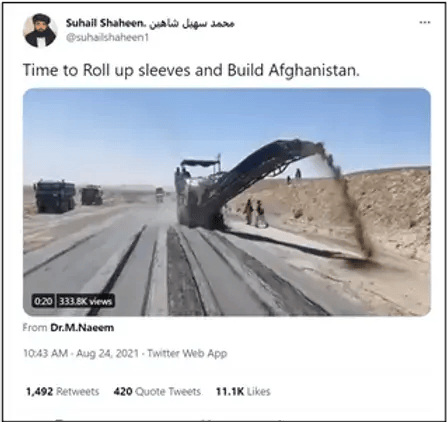Play the road construction video
447x422 pixels.
pos(227,202)
